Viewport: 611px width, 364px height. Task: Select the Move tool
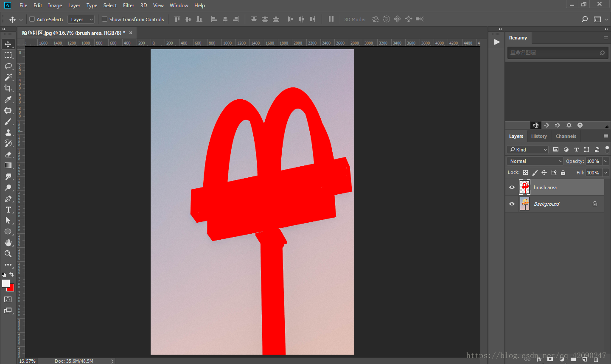(8, 44)
